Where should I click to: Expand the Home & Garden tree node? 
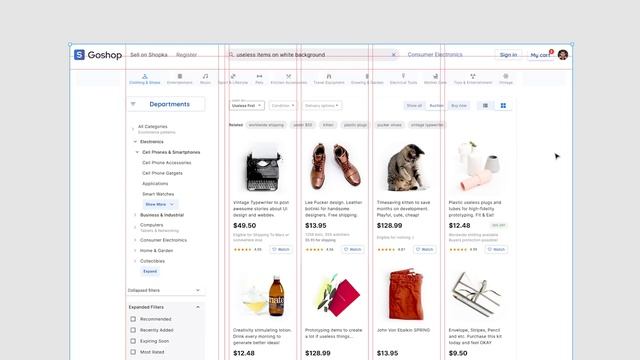click(135, 251)
